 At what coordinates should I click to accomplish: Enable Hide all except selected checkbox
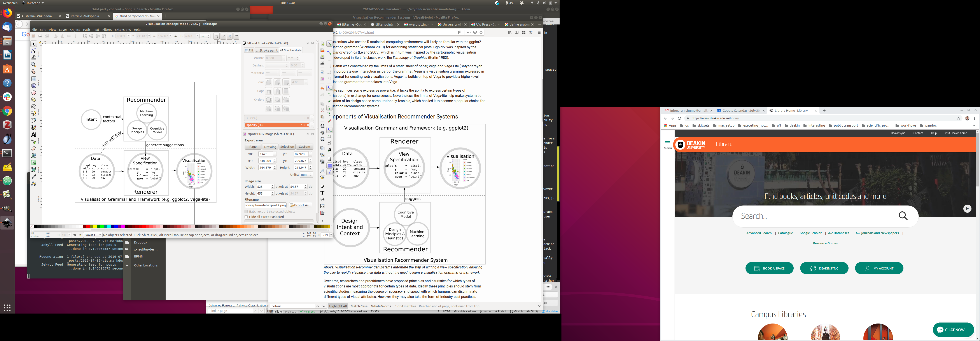tap(246, 217)
